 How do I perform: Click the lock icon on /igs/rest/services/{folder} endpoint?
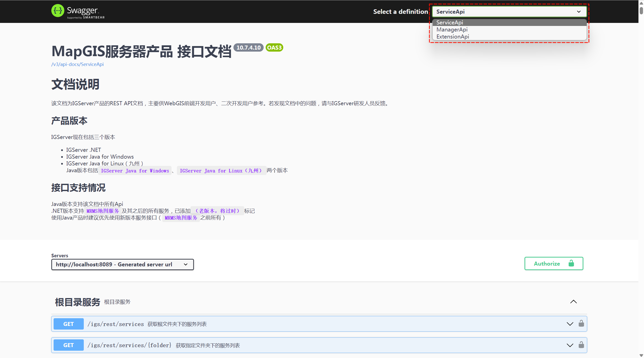pyautogui.click(x=581, y=345)
